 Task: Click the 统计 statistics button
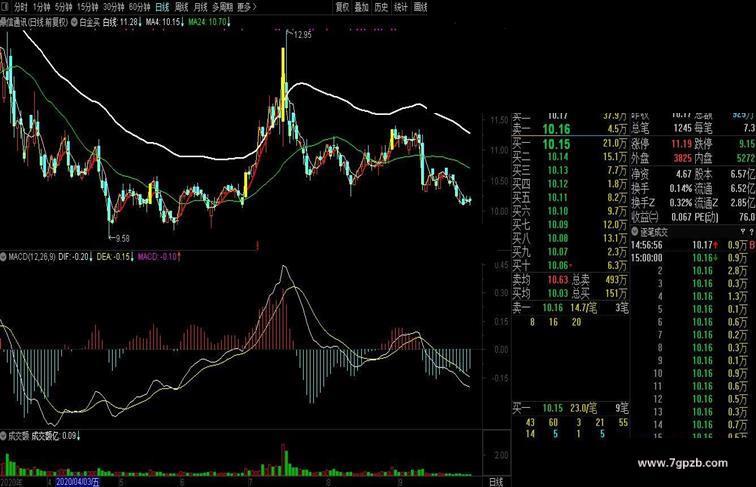click(x=401, y=7)
